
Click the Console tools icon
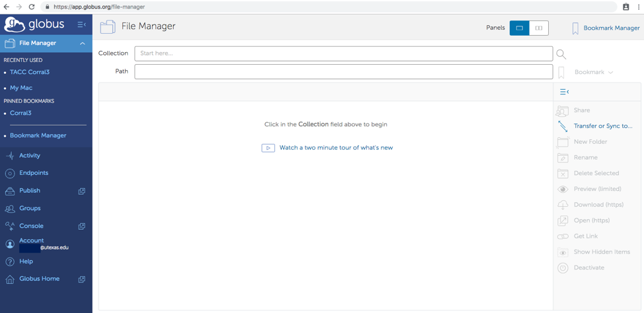(10, 226)
